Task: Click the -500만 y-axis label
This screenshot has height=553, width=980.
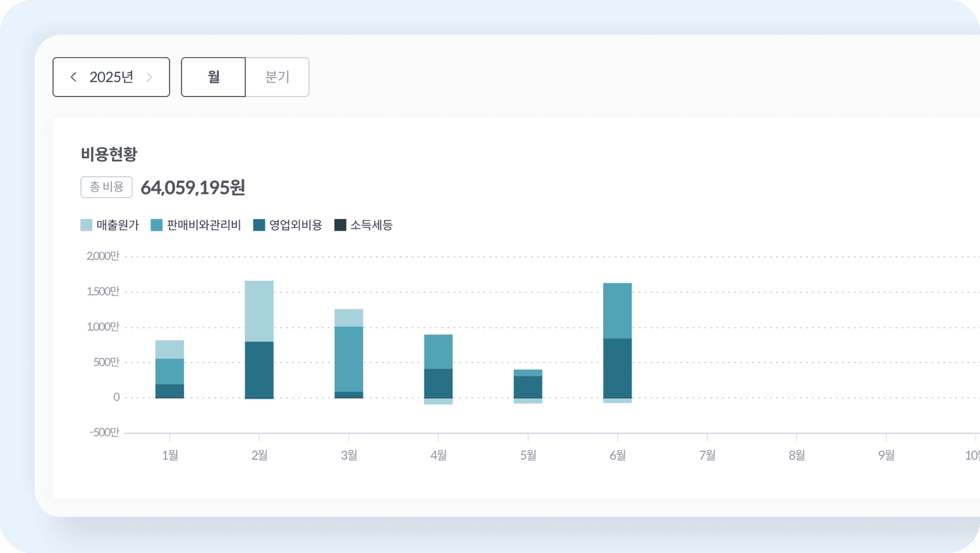Action: 104,432
